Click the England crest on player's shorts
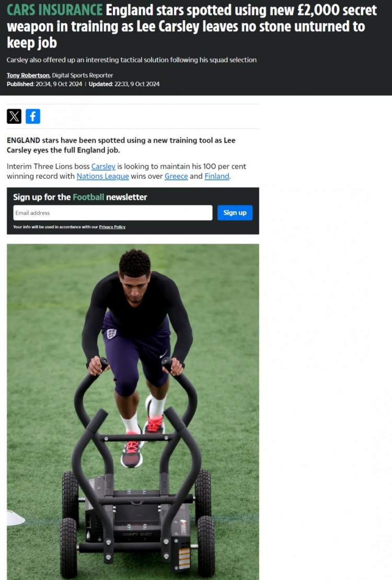 click(111, 333)
